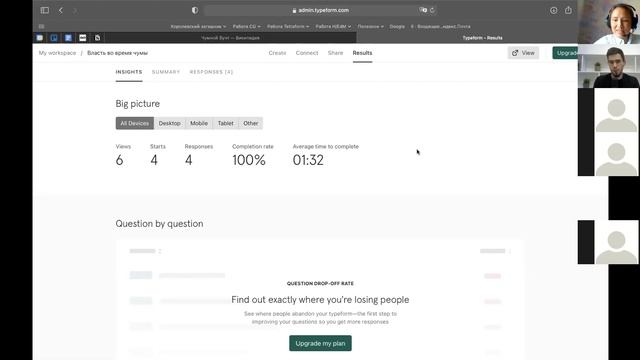Screen dimensions: 640x360
Task: Click the Starts value 4
Action: point(154,160)
